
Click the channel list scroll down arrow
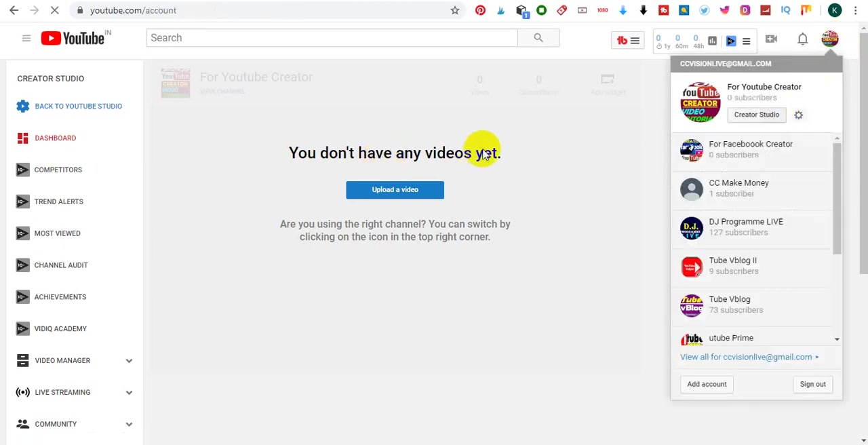[x=837, y=339]
